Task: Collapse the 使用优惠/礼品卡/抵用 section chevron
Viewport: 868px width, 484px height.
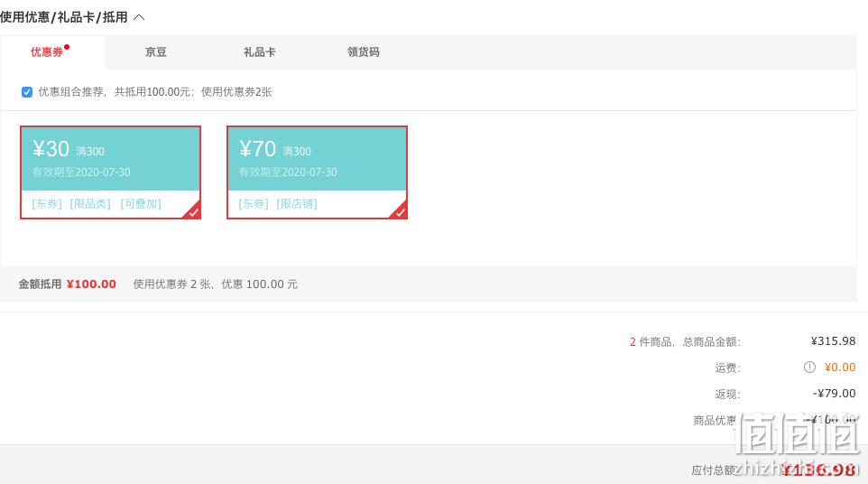Action: (139, 17)
